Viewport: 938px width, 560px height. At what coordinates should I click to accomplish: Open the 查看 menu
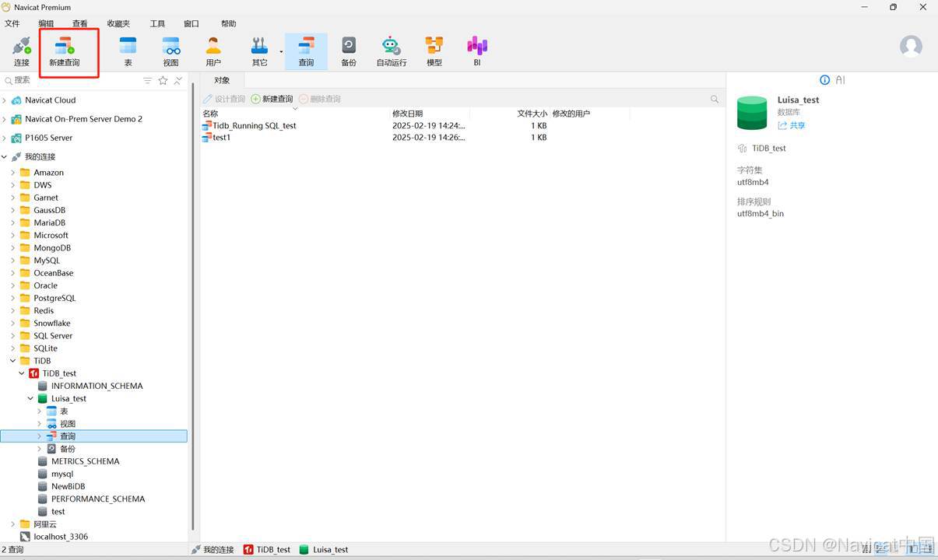pyautogui.click(x=80, y=23)
